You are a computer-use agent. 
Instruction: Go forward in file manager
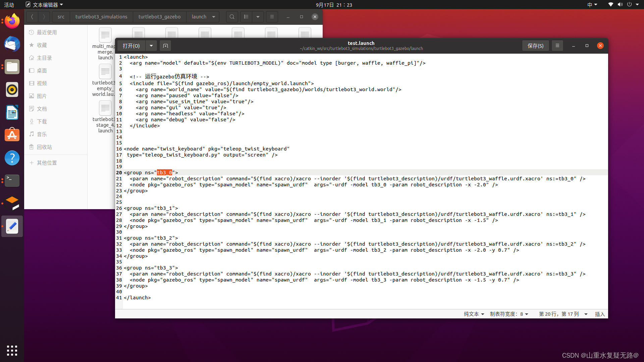(44, 17)
